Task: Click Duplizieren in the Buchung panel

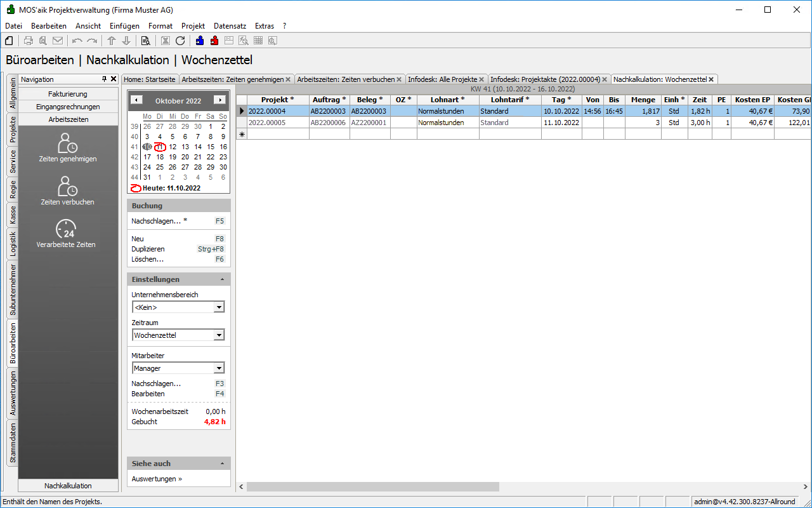Action: [148, 249]
